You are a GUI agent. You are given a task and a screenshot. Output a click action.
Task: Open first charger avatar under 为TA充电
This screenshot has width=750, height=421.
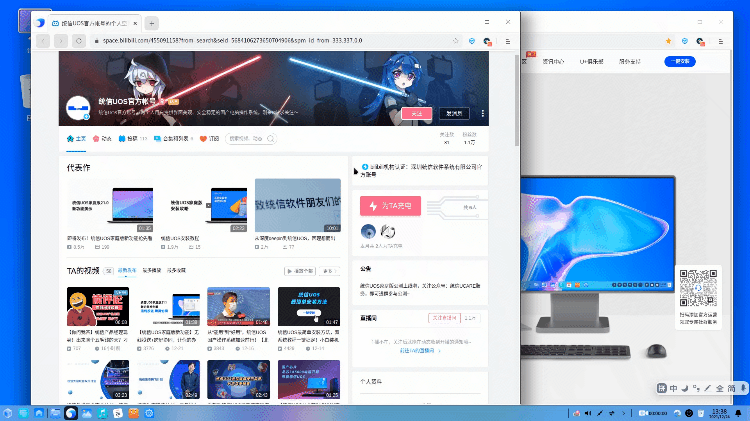tap(368, 232)
